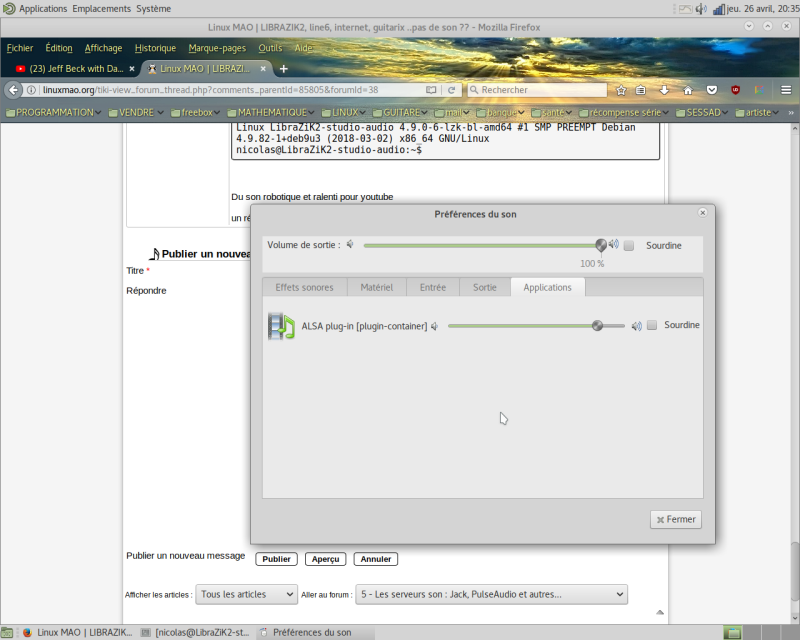Switch to Effets sonores tab

coord(305,287)
